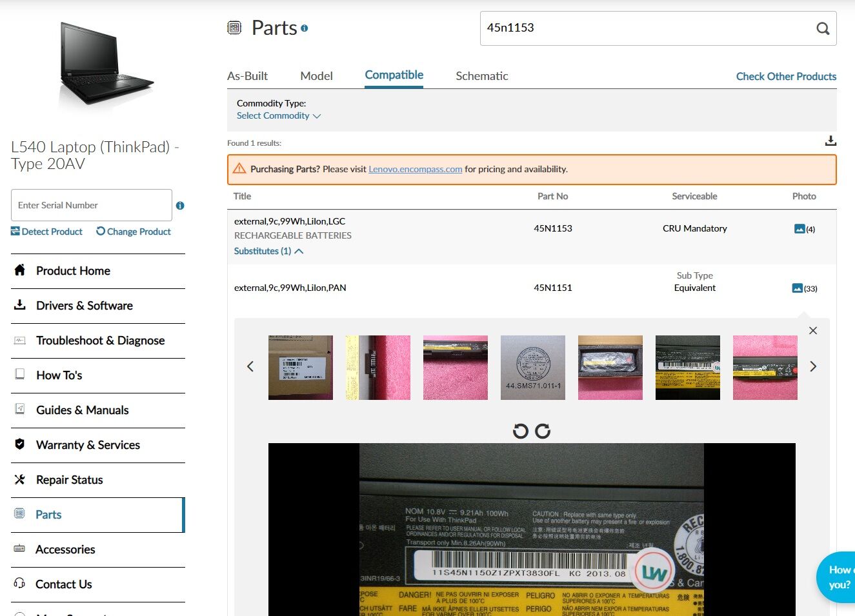Click the Parts heading chip icon

pos(234,28)
